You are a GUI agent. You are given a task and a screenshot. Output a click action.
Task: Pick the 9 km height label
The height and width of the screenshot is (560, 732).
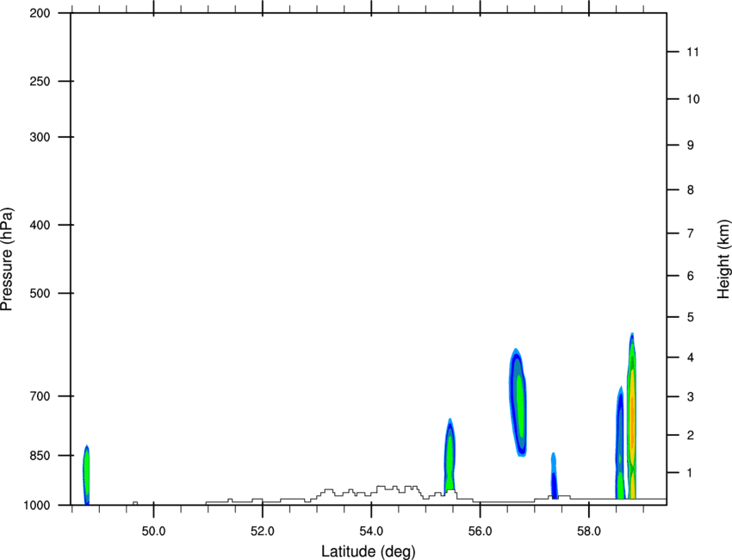point(691,146)
